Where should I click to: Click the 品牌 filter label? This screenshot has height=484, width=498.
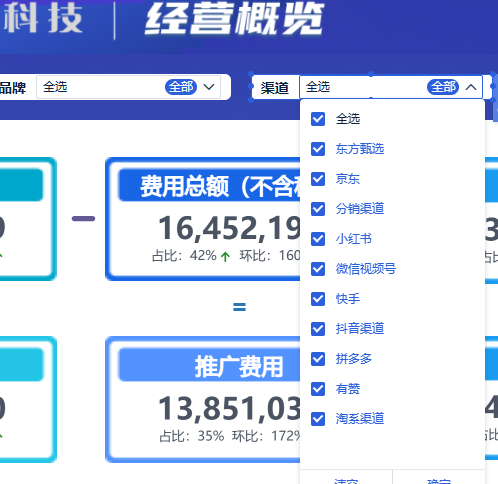[13, 88]
